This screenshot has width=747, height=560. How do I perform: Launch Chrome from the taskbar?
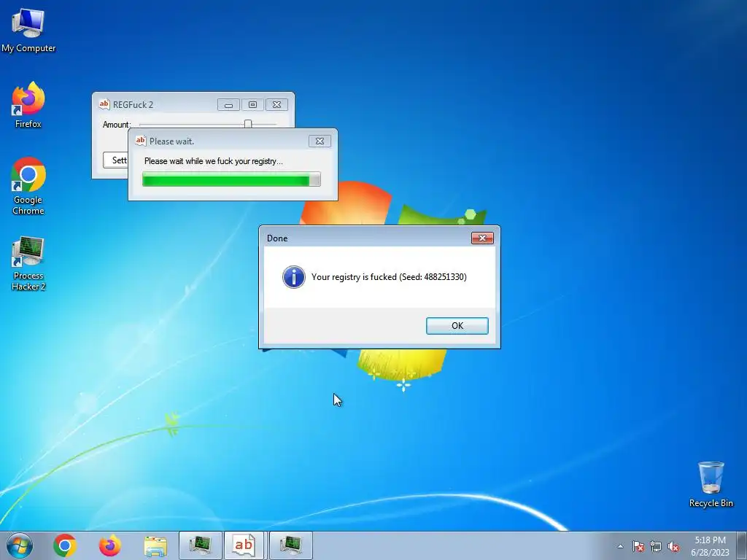pos(65,545)
